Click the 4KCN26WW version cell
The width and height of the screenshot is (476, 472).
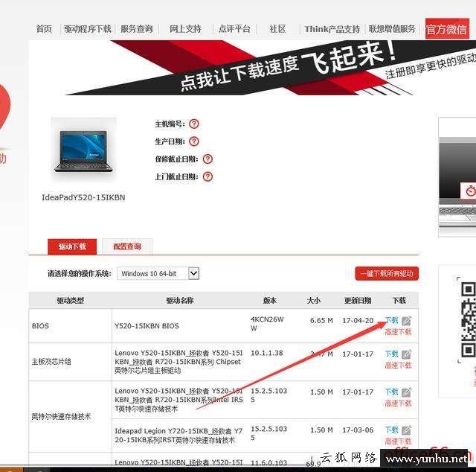[267, 324]
